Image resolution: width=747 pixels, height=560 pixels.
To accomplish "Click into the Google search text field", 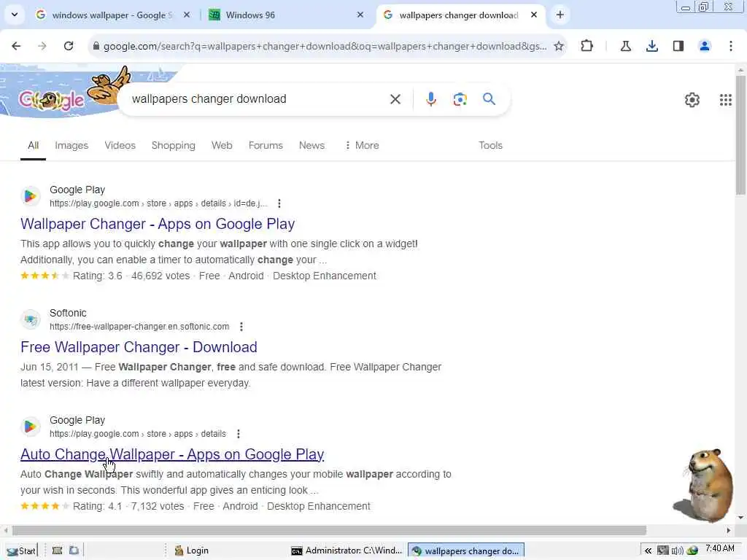I will click(258, 99).
